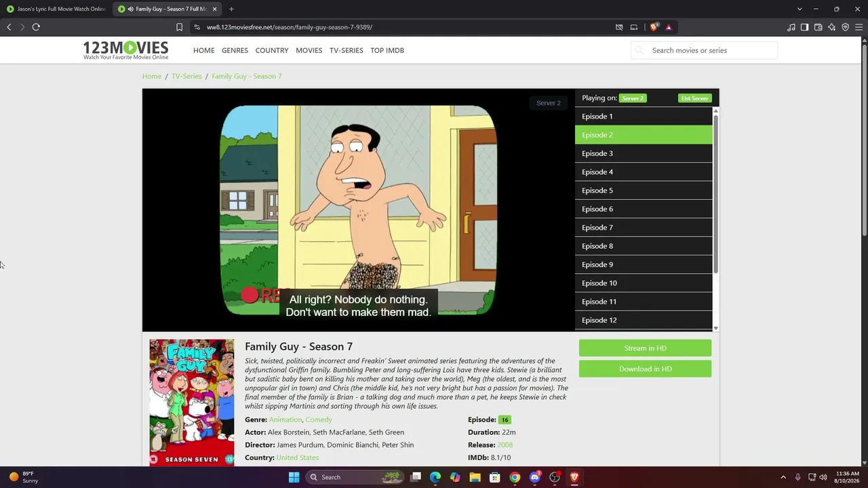
Task: Open OBS Studio from the taskbar
Action: point(555,477)
